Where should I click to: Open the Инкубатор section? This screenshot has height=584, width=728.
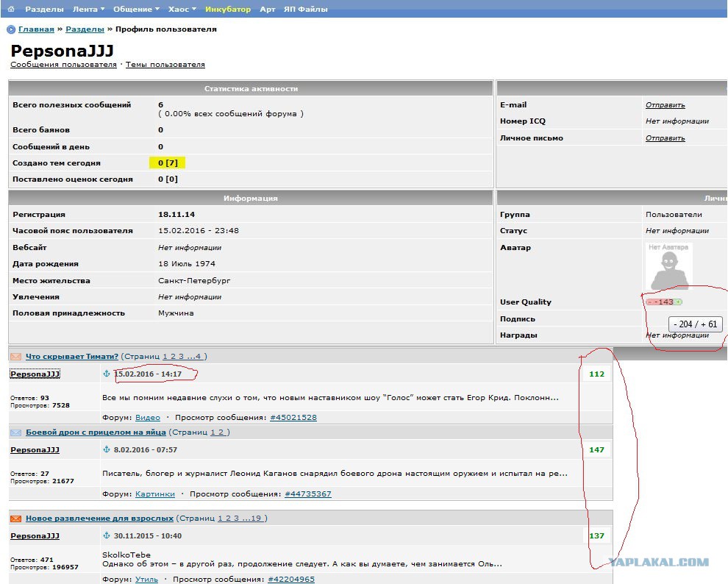click(x=227, y=10)
